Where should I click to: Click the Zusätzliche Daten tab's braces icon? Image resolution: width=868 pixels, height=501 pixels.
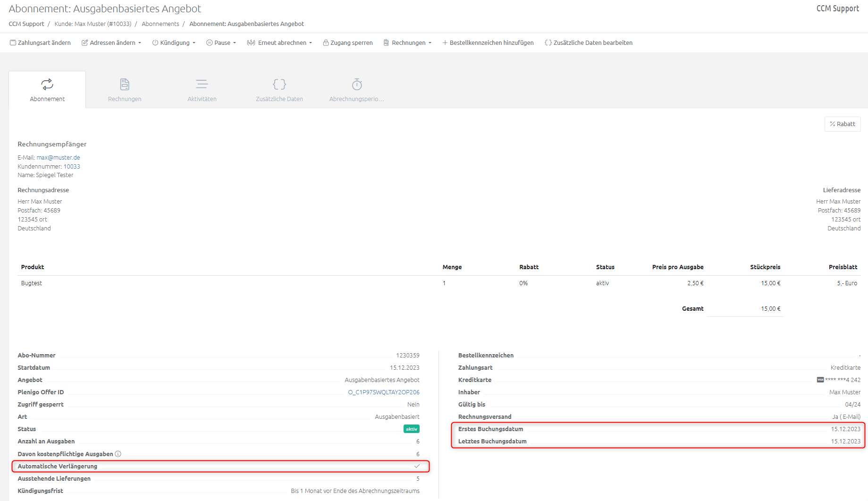(x=279, y=84)
